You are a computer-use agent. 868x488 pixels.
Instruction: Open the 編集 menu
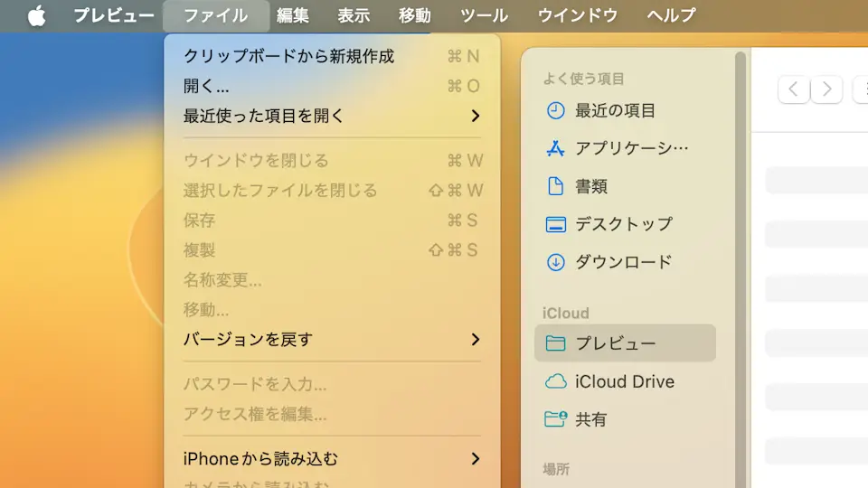click(x=292, y=15)
